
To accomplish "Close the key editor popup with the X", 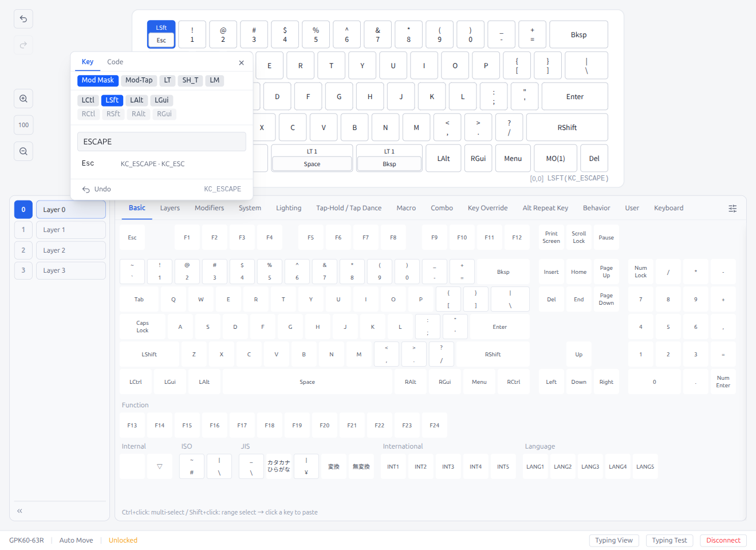I will pyautogui.click(x=241, y=62).
